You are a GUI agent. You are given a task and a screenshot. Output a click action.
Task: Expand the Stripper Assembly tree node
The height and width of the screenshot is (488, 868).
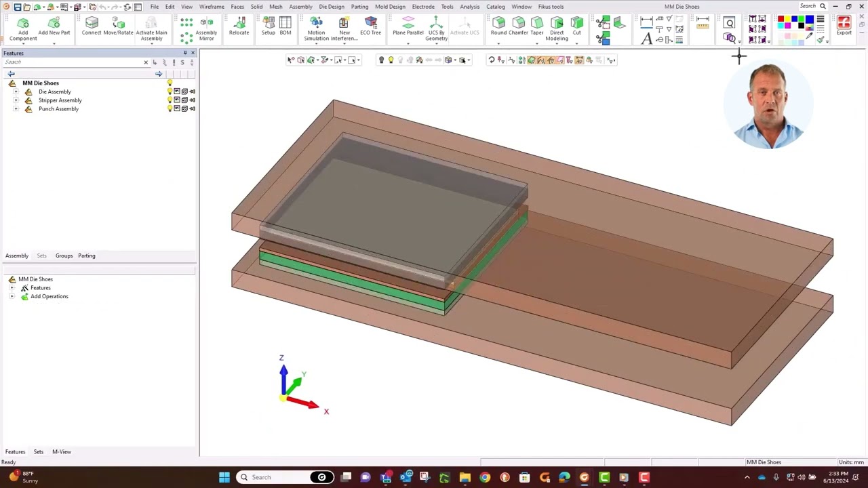[x=16, y=100]
